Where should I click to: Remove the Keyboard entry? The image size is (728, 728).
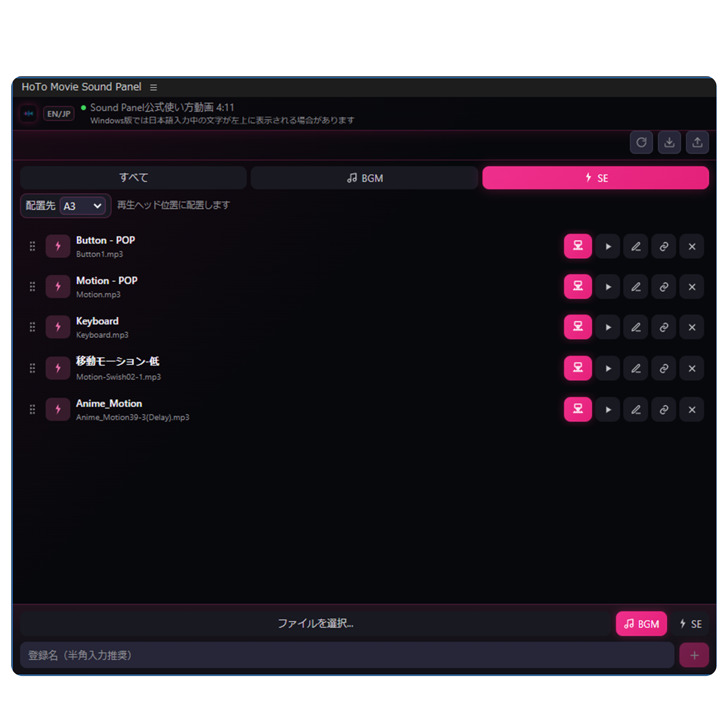(692, 327)
